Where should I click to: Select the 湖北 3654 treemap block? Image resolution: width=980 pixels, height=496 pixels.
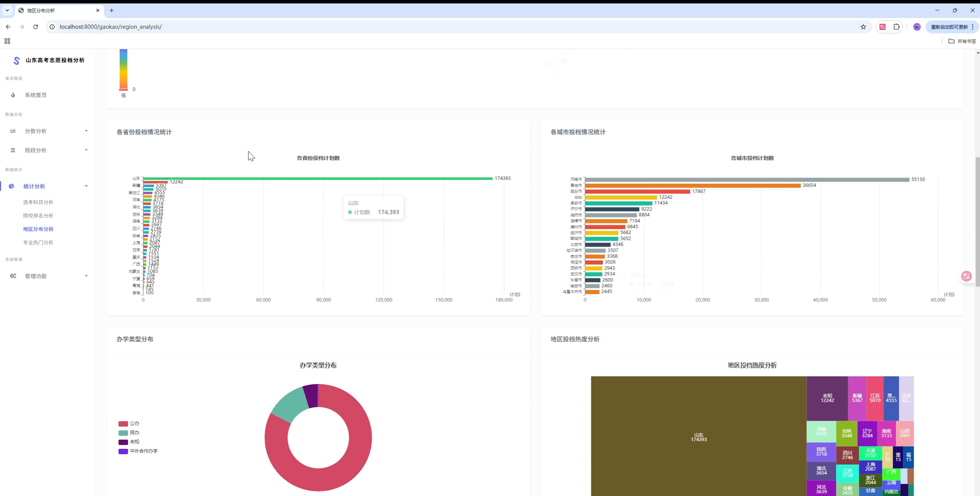point(821,471)
